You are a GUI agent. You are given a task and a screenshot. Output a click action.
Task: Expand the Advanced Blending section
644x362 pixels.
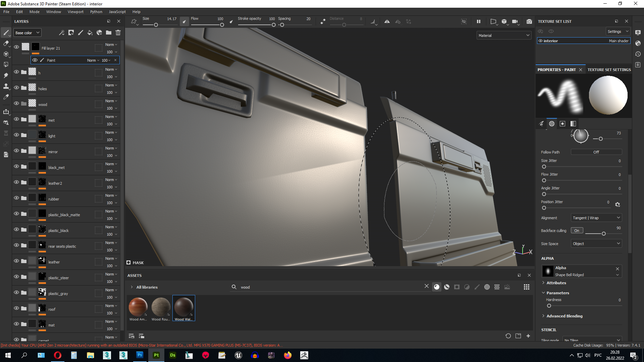pos(564,316)
